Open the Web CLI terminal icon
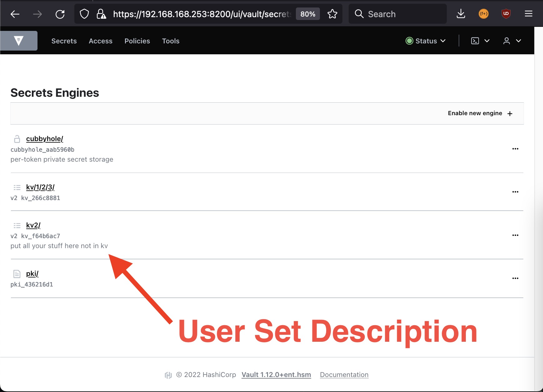This screenshot has width=543, height=392. pyautogui.click(x=475, y=41)
